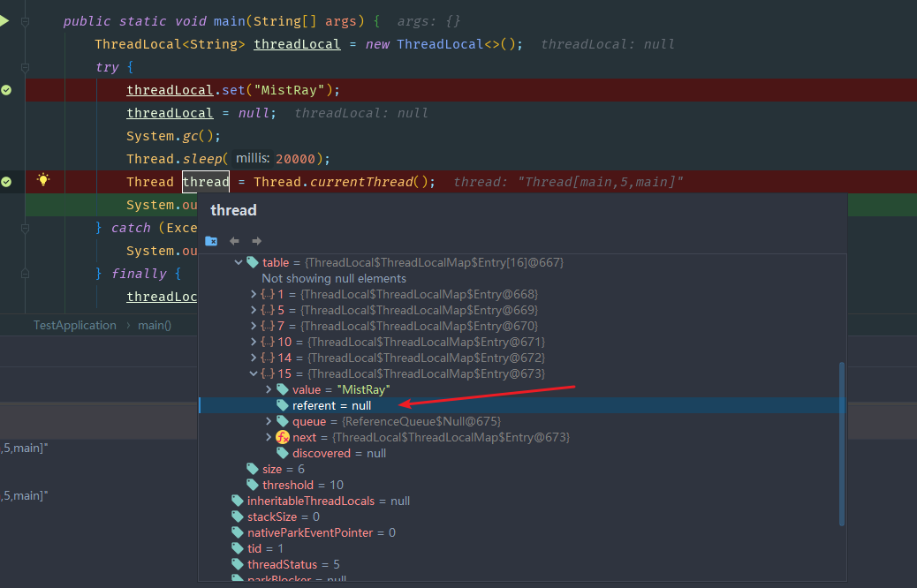
Task: Click the tag icon beside 'queue'
Action: (x=283, y=421)
